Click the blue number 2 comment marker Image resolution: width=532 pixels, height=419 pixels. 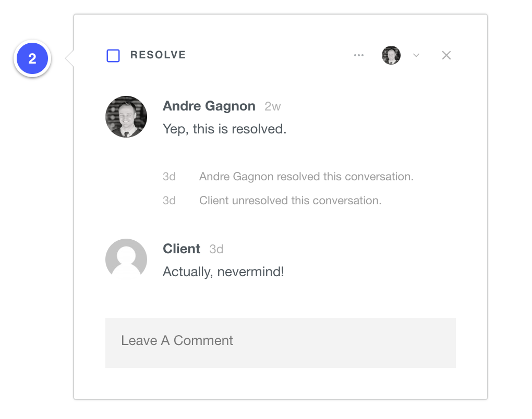pos(32,59)
